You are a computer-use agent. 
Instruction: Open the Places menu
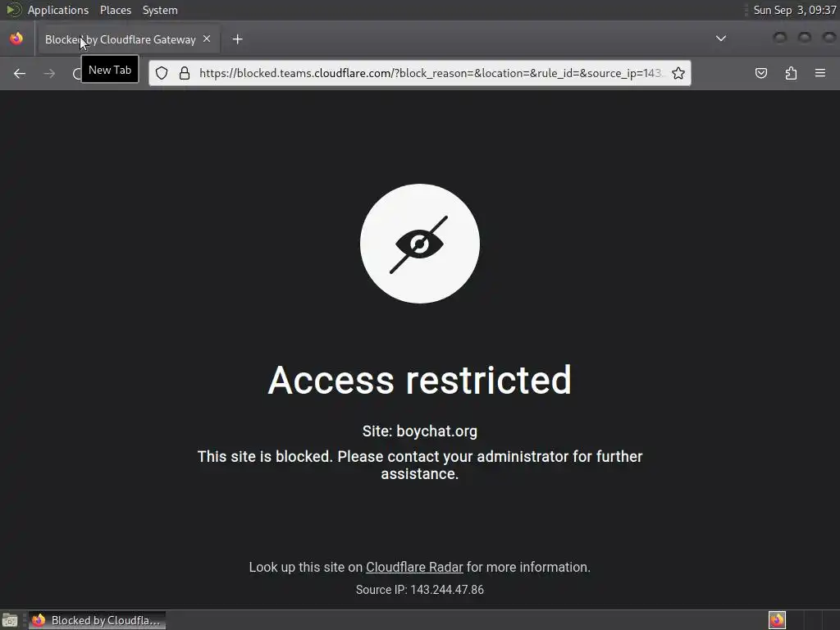coord(115,10)
